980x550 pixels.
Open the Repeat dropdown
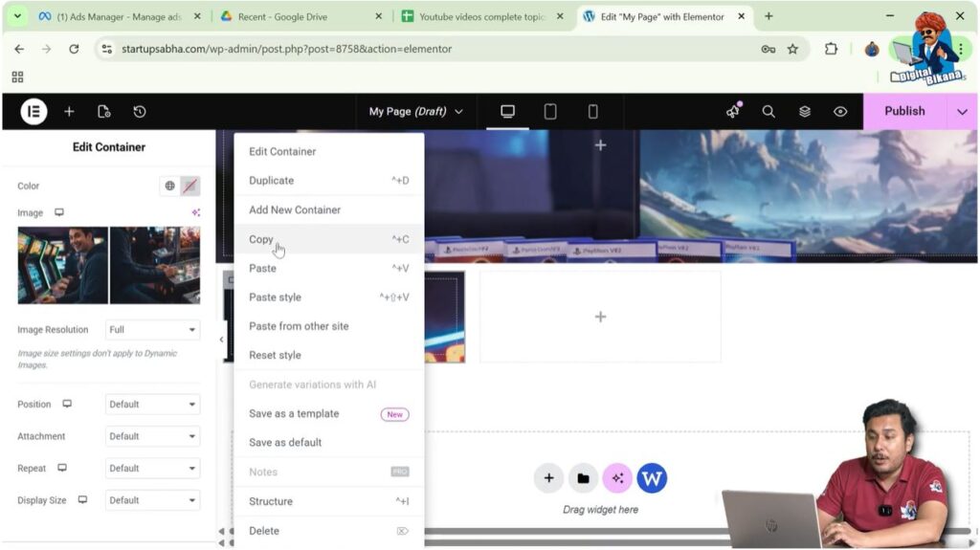(x=152, y=468)
